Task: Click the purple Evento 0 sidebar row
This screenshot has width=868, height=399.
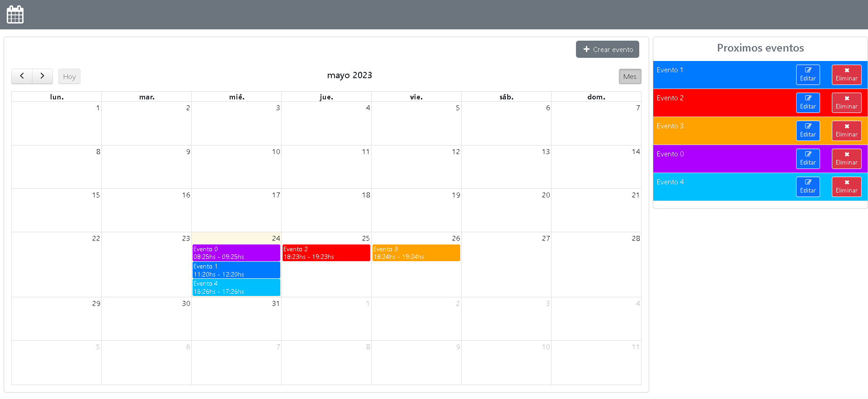Action: [723, 159]
